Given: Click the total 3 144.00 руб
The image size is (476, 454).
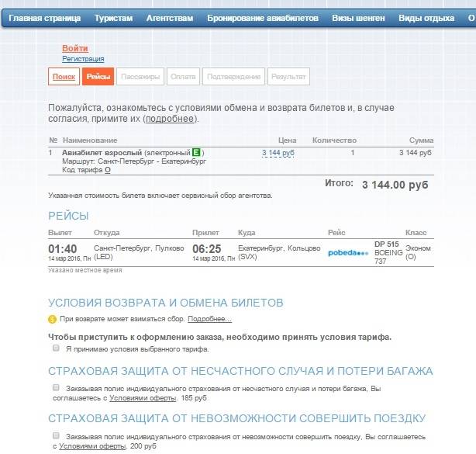Looking at the screenshot, I should click(395, 185).
